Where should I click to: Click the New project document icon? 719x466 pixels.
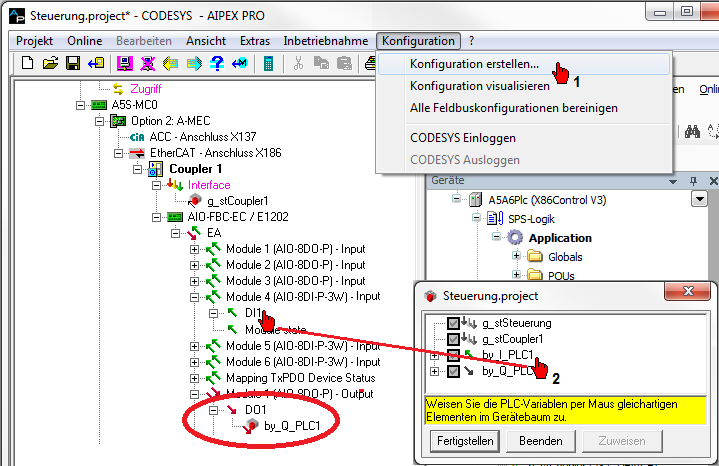[28, 63]
